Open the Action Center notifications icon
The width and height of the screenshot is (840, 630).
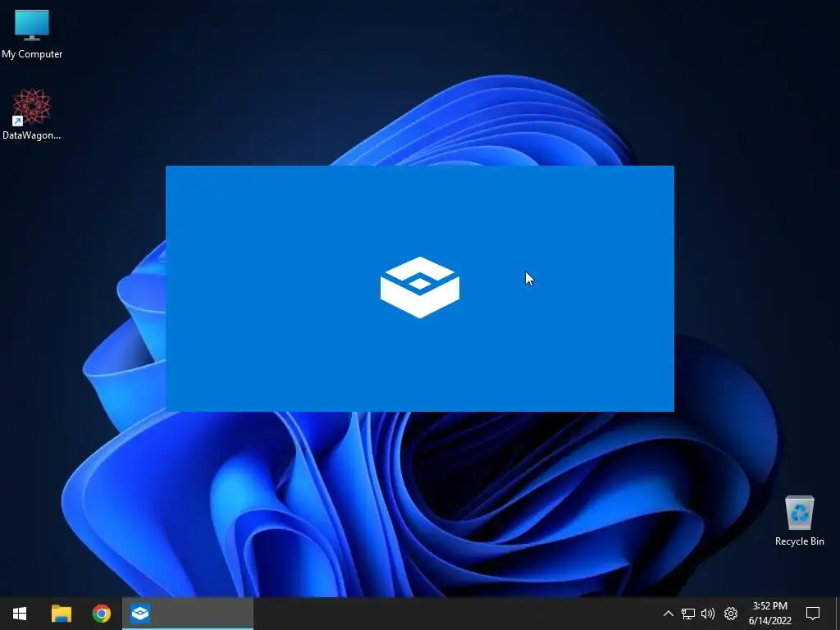[x=813, y=614]
